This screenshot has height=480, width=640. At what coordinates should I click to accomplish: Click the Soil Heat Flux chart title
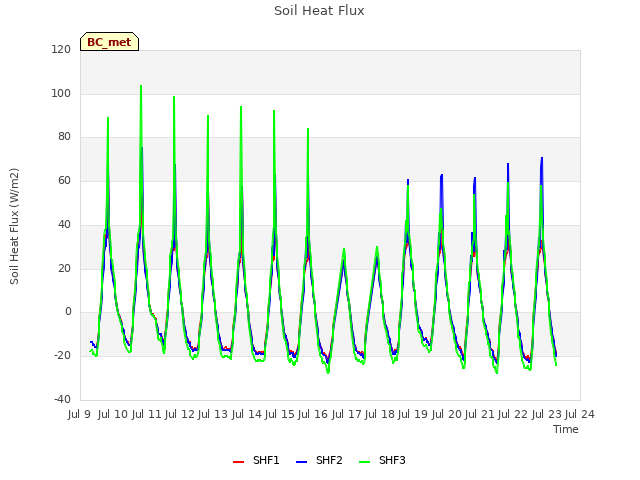tap(319, 11)
